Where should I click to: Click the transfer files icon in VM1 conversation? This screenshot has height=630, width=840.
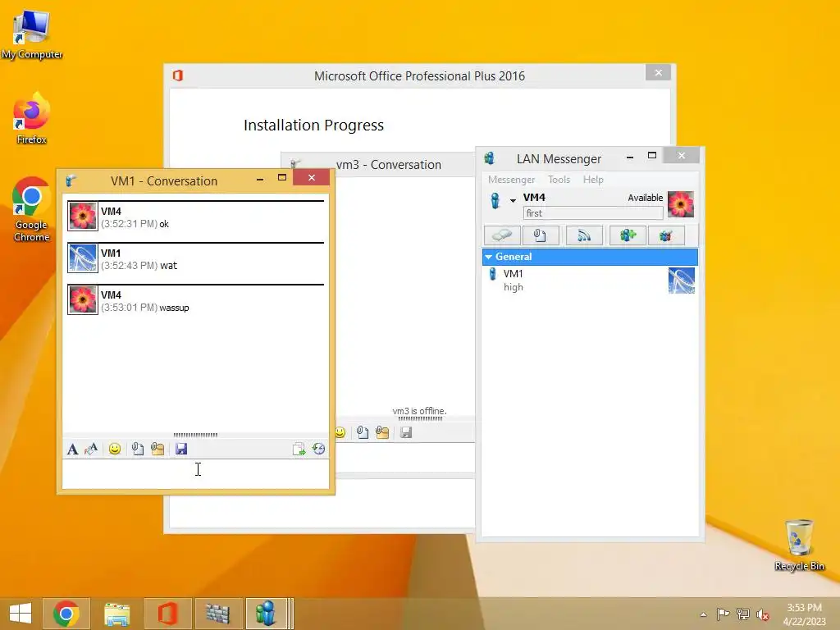point(299,449)
